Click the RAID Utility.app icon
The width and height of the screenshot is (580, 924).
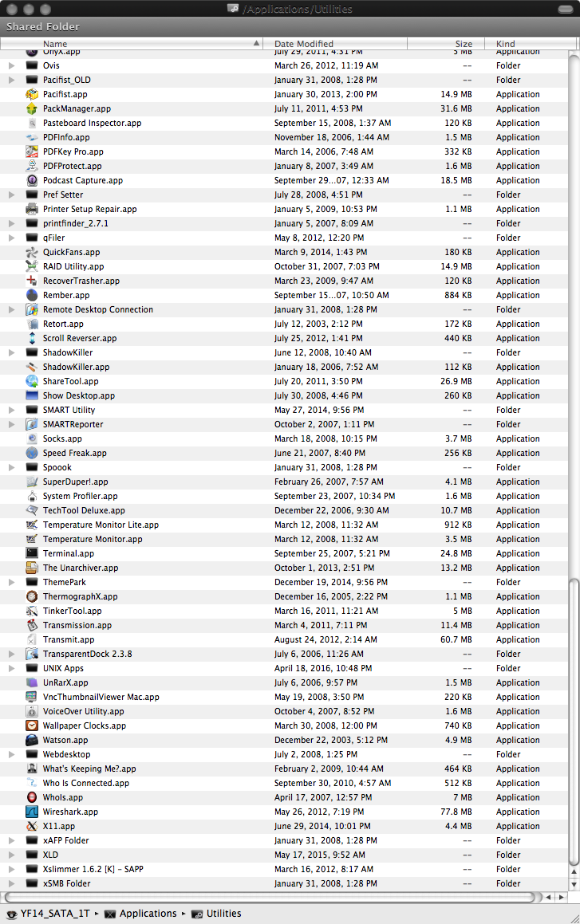[32, 266]
